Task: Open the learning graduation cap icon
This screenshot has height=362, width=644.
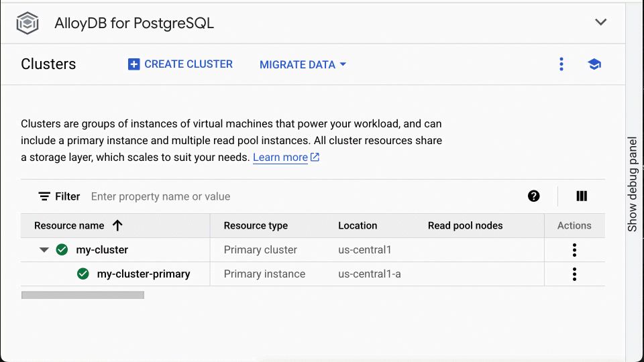Action: pos(594,64)
